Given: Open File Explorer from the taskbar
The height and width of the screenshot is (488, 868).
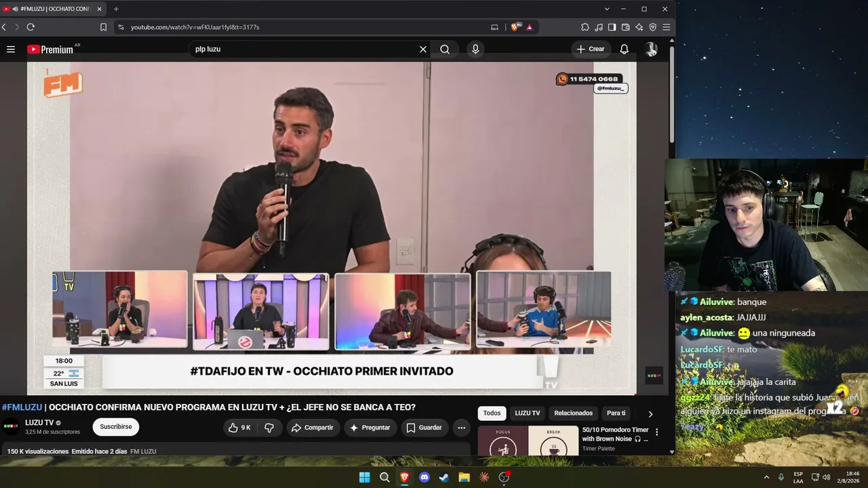Looking at the screenshot, I should point(465,477).
